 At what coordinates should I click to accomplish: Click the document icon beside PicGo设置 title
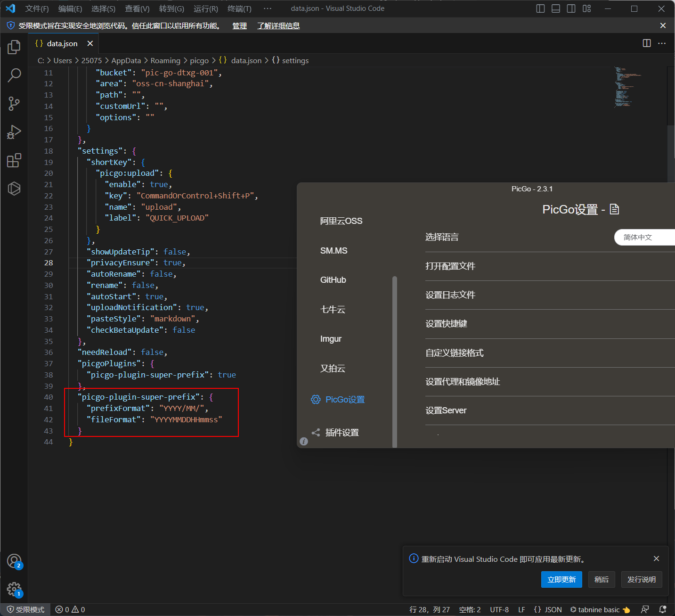point(614,209)
